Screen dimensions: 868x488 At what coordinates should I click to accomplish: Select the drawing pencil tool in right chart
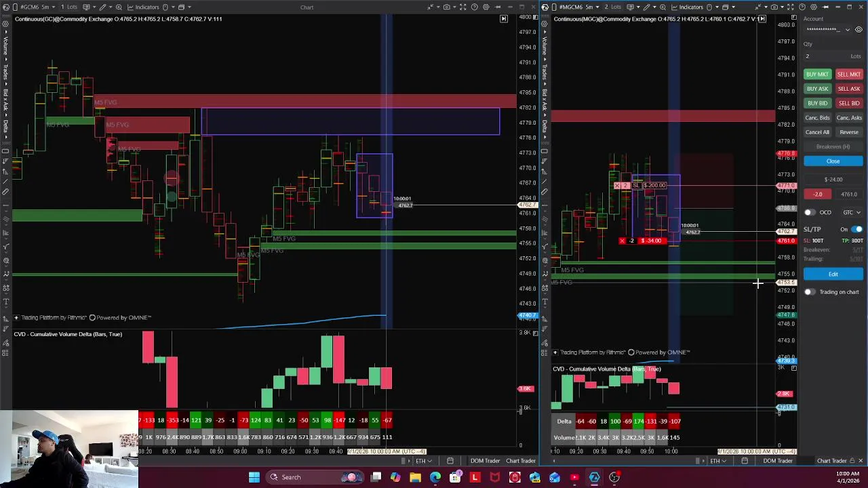tap(646, 7)
